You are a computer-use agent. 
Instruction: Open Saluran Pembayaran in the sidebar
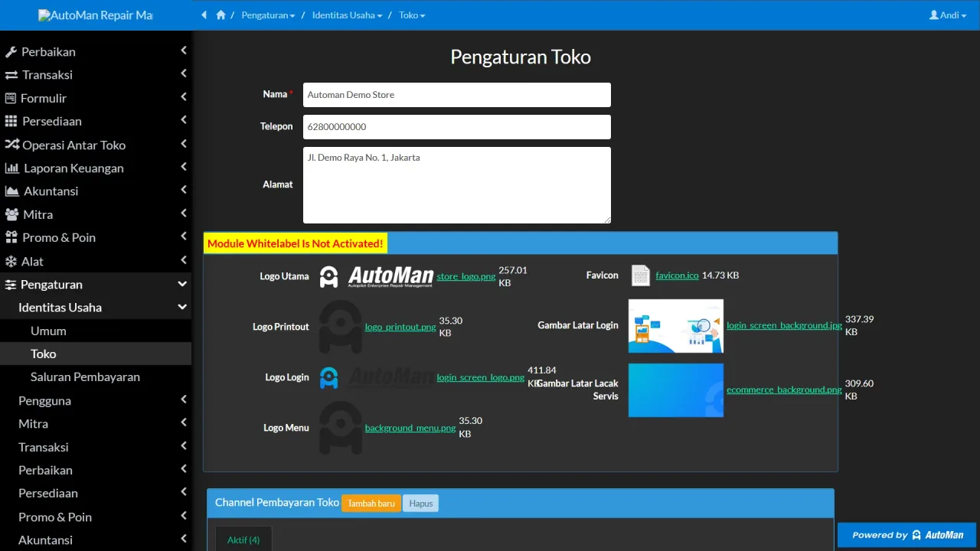coord(96,377)
